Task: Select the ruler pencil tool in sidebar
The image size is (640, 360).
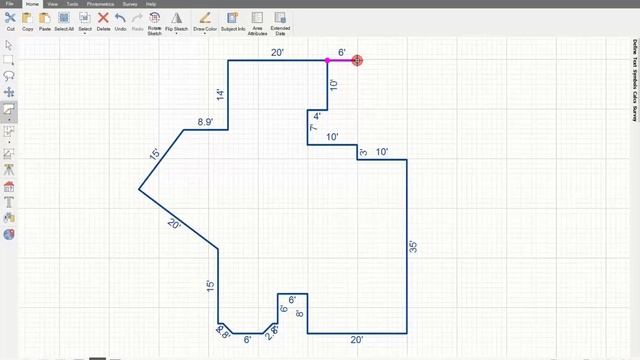Action: pyautogui.click(x=9, y=154)
